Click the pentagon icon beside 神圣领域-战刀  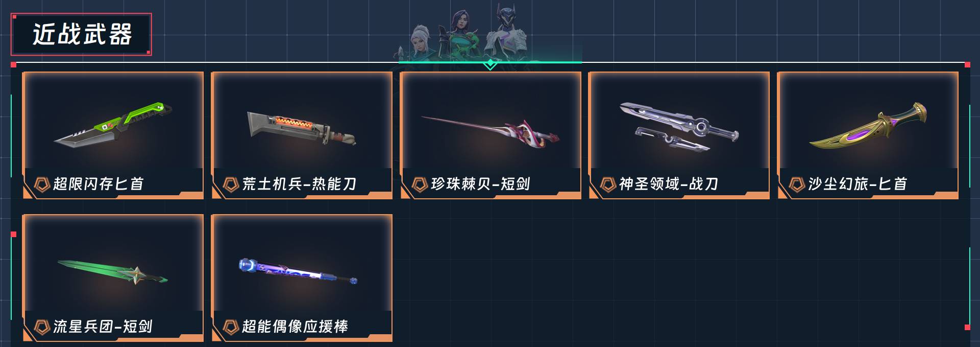[608, 184]
